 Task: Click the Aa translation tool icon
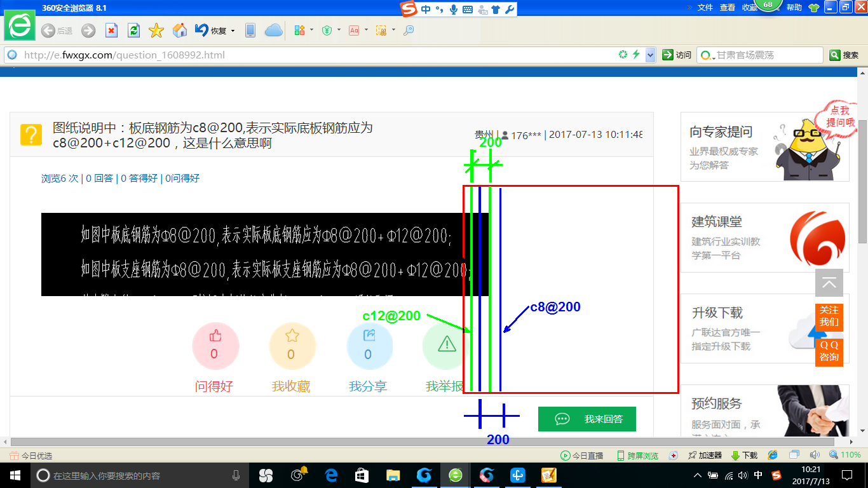pyautogui.click(x=354, y=30)
